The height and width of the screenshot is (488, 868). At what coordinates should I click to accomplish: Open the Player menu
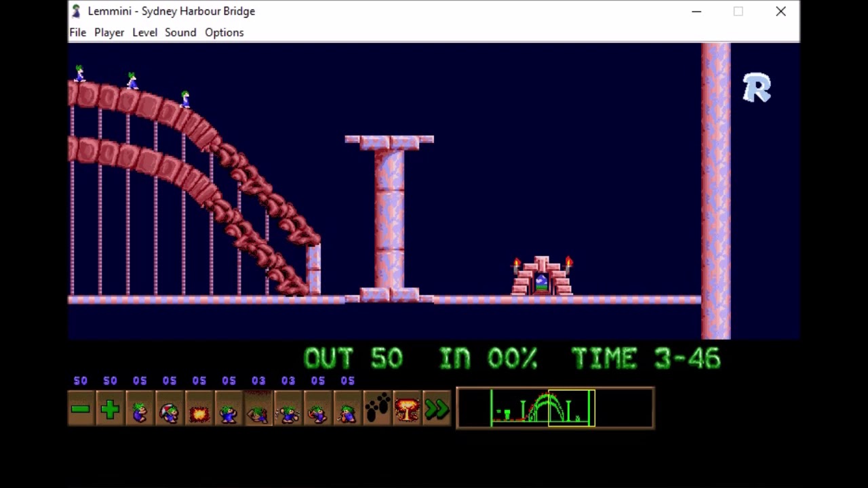[x=109, y=33]
